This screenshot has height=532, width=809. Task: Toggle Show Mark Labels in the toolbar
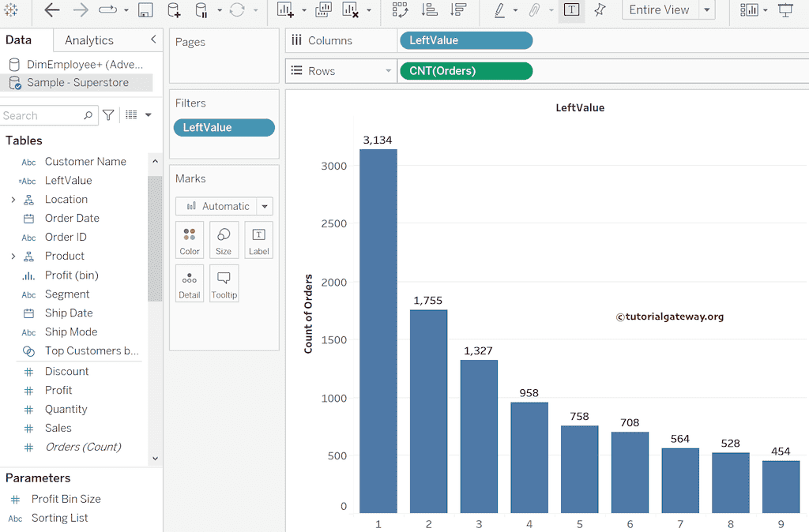coord(570,11)
